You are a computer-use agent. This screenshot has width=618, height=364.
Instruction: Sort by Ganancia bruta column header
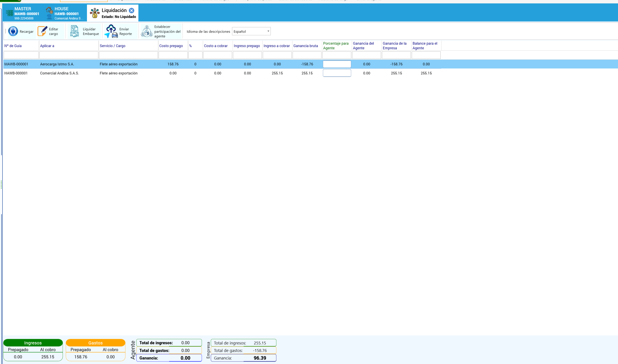[305, 46]
